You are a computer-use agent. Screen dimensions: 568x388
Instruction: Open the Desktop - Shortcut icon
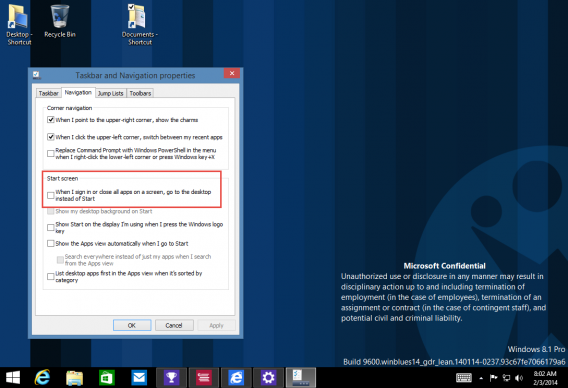tap(19, 25)
